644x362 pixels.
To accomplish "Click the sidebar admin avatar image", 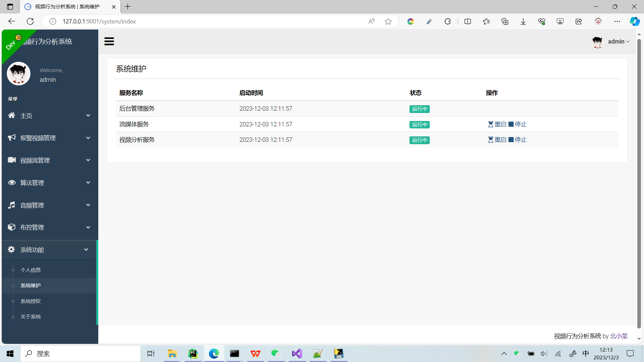I will pyautogui.click(x=18, y=73).
